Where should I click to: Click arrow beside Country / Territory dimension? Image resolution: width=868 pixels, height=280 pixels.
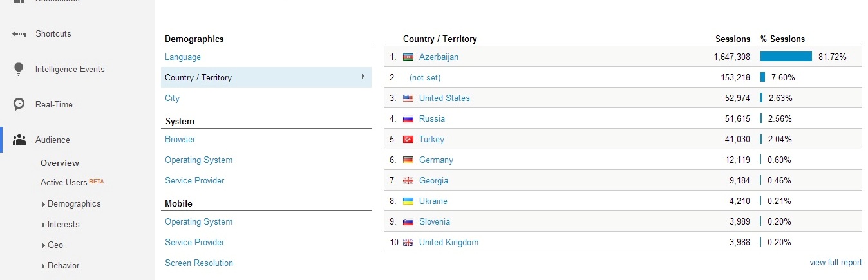tap(363, 77)
